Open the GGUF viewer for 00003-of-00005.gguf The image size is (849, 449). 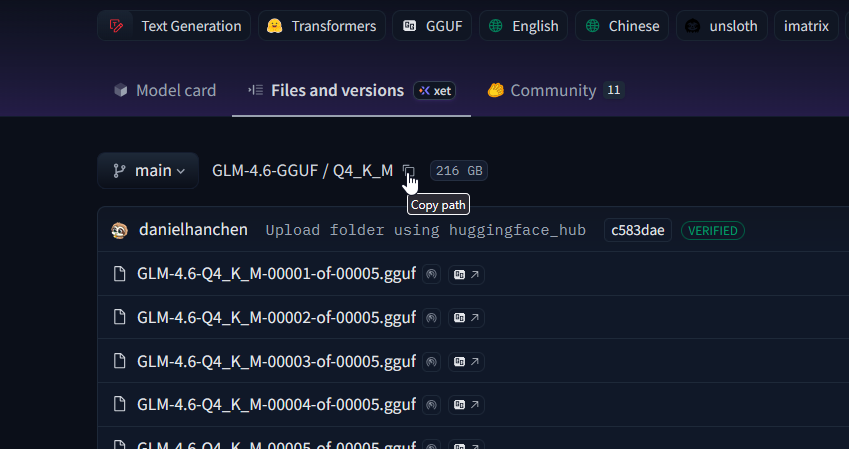pos(466,361)
